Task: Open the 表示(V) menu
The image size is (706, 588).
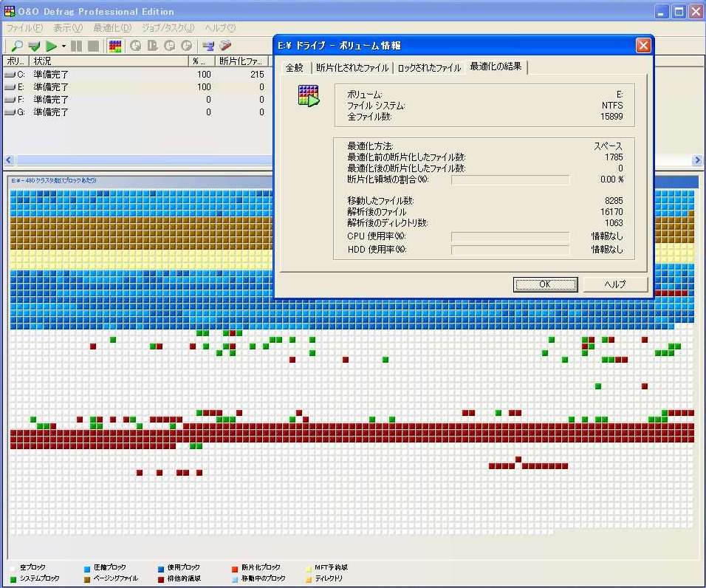Action: [x=67, y=28]
